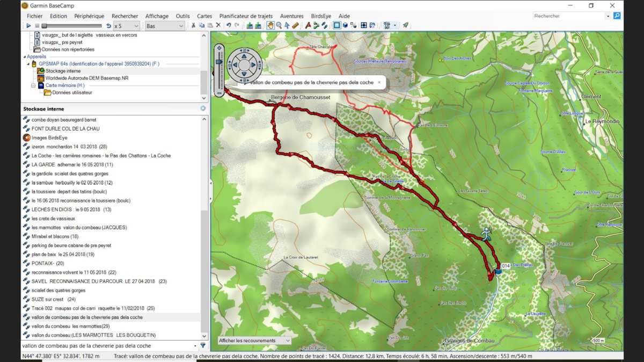Select the New Waypoint flag tool

tap(308, 25)
